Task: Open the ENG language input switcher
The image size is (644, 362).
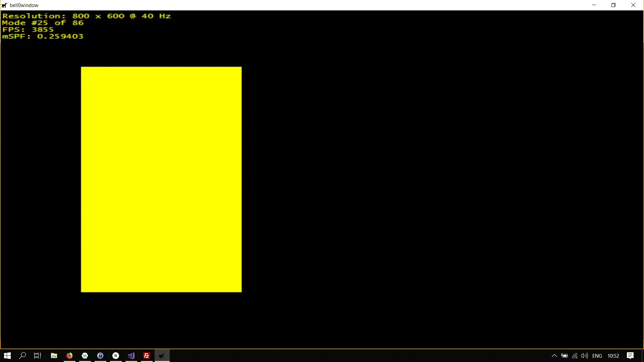Action: point(597,356)
